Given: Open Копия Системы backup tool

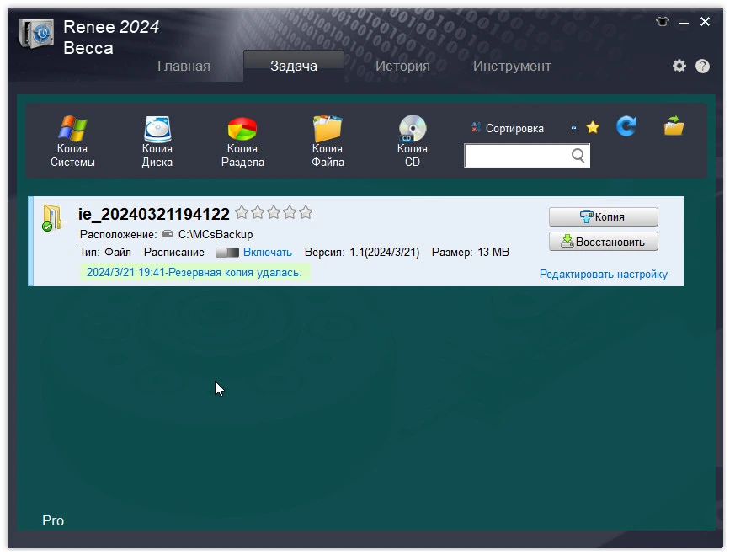Looking at the screenshot, I should pos(72,141).
